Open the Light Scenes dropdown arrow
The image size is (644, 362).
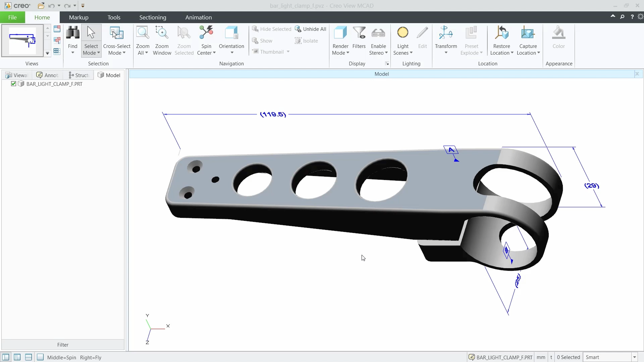(x=411, y=53)
